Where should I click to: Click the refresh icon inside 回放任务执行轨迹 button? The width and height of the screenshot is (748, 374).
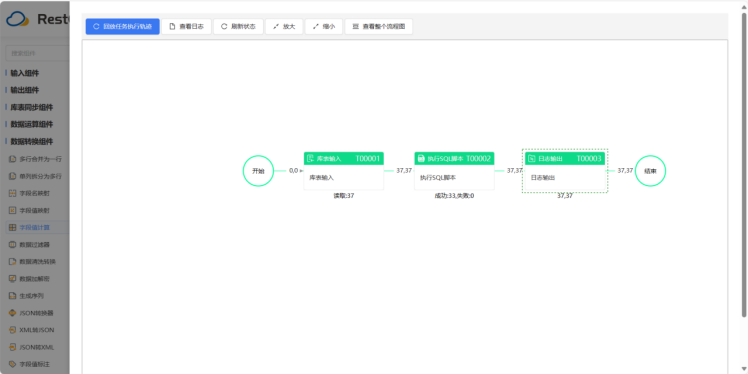click(x=96, y=27)
